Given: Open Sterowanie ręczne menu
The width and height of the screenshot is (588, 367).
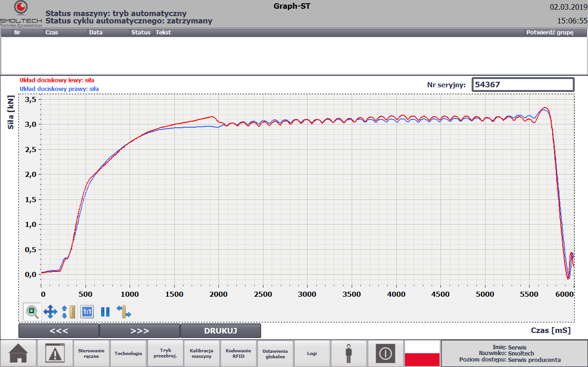Looking at the screenshot, I should pos(91,353).
